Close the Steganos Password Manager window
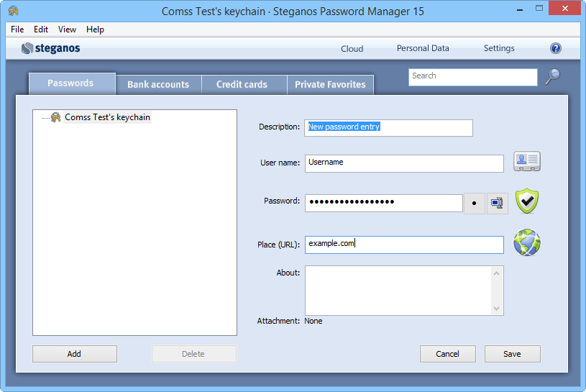The height and width of the screenshot is (392, 586). pos(564,8)
